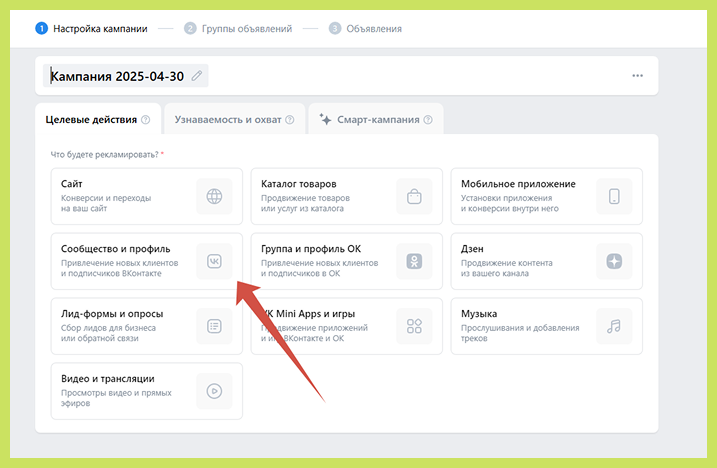Go to Группы объявлений step label
Viewport: 717px width, 468px height.
(247, 28)
